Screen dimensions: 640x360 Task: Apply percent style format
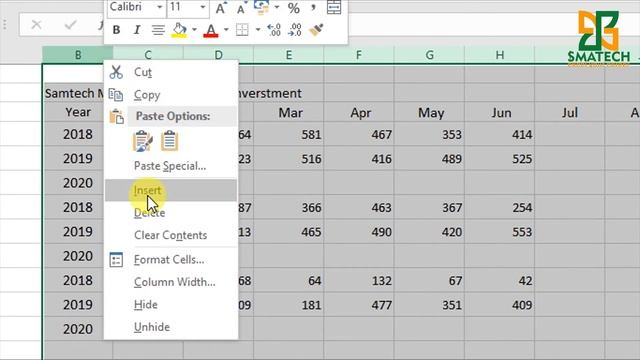click(293, 7)
